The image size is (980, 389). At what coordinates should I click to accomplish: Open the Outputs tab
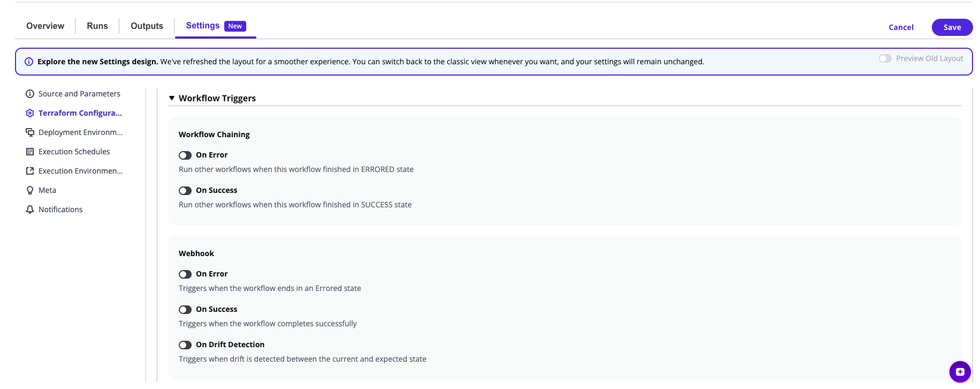pos(146,26)
